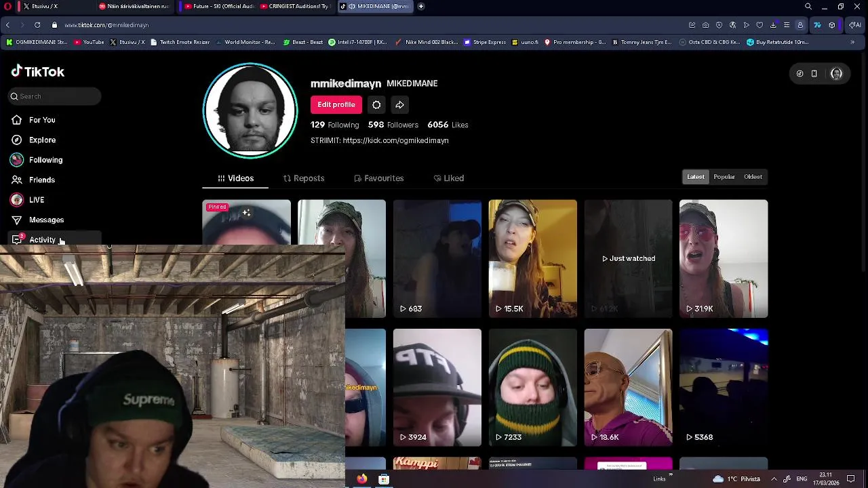868x488 pixels.
Task: Switch to the Future - SKI YouTube tab
Action: [218, 6]
